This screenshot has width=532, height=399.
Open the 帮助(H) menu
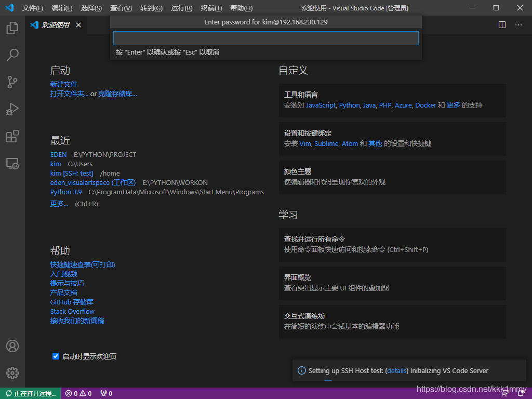(x=241, y=8)
